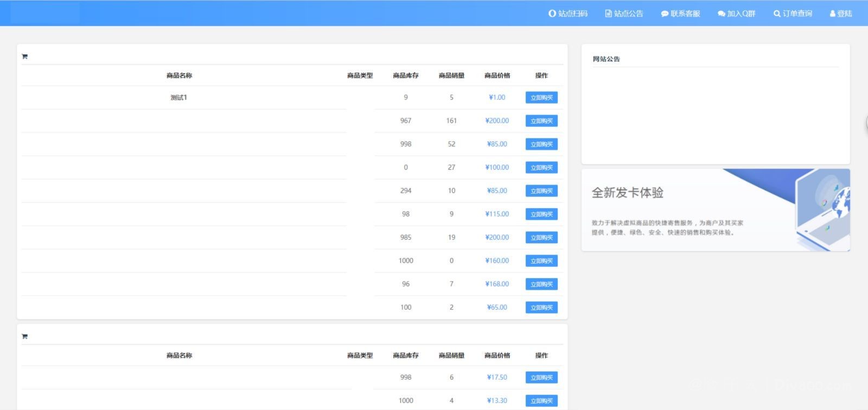Click the 商品销量 column header in second table
The image size is (868, 410).
tap(451, 355)
